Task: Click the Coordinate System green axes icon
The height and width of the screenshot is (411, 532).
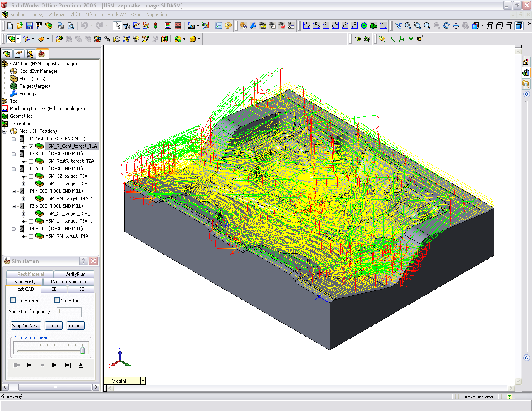Action: [x=401, y=39]
